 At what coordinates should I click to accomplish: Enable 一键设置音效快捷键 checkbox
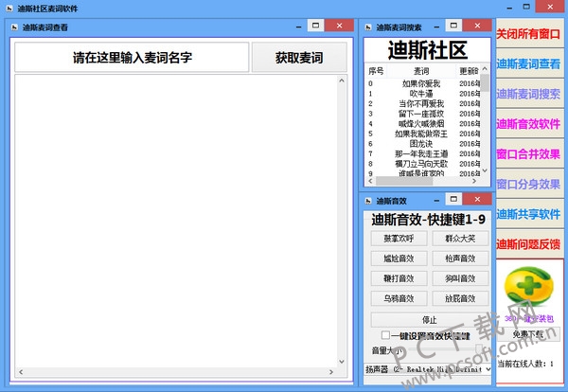385,335
